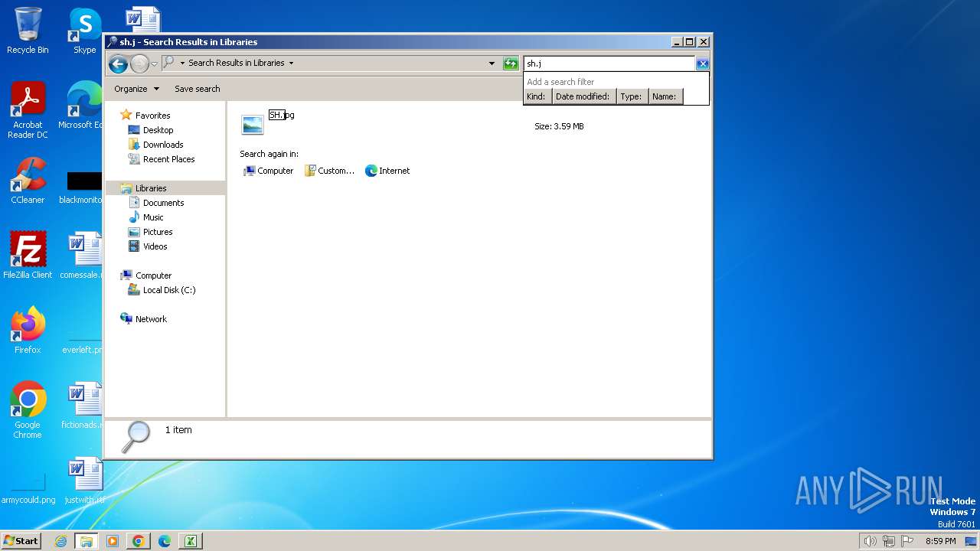Open Firefox desktop shortcut
980x551 pixels.
coord(28,331)
